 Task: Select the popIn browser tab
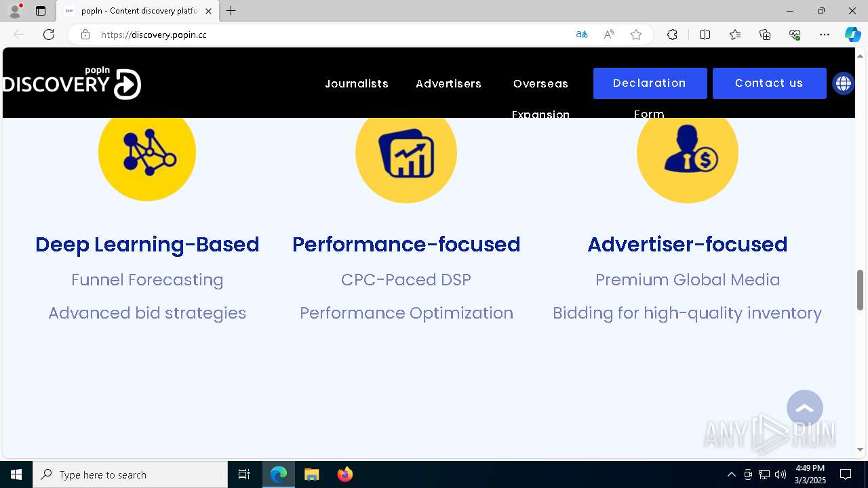click(x=138, y=11)
